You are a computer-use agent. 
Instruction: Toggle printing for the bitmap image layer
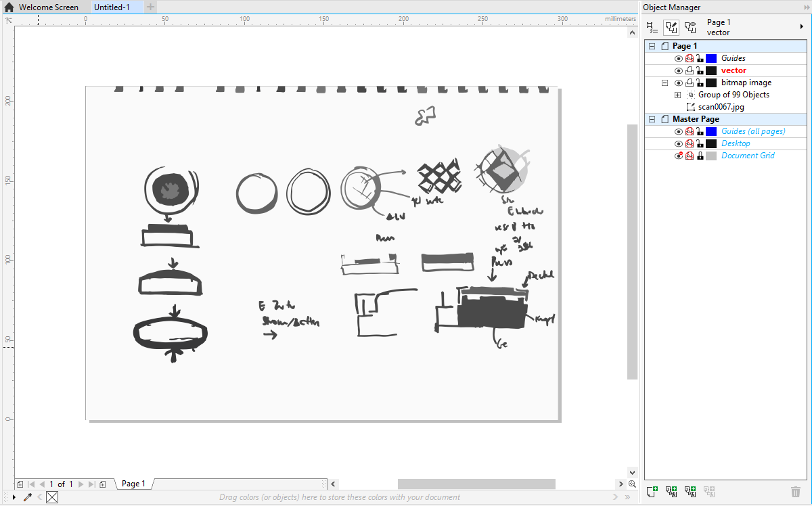[x=690, y=83]
